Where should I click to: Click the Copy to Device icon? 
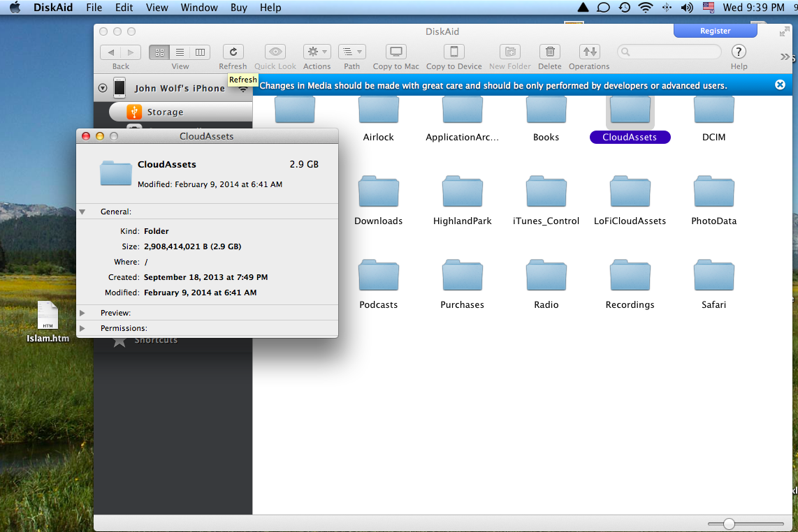454,52
